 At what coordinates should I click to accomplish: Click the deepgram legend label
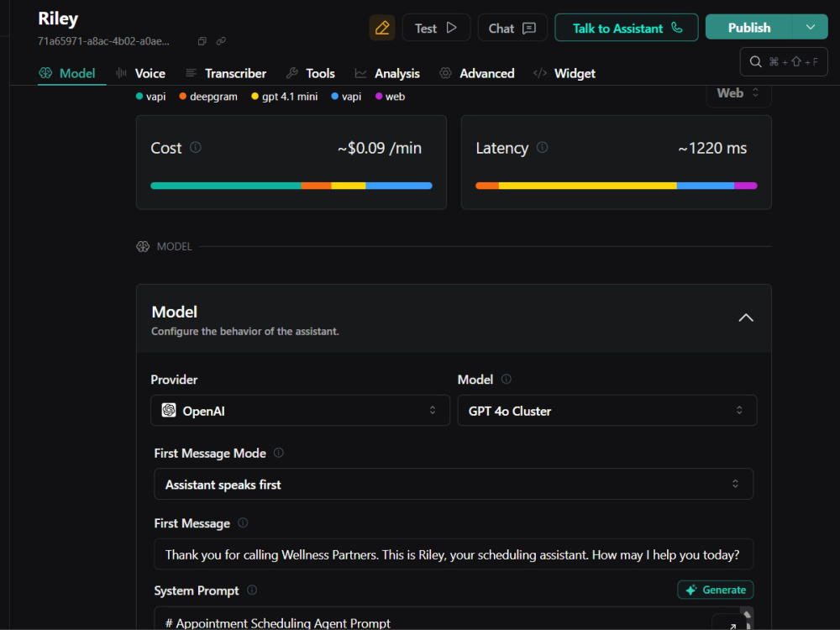213,97
